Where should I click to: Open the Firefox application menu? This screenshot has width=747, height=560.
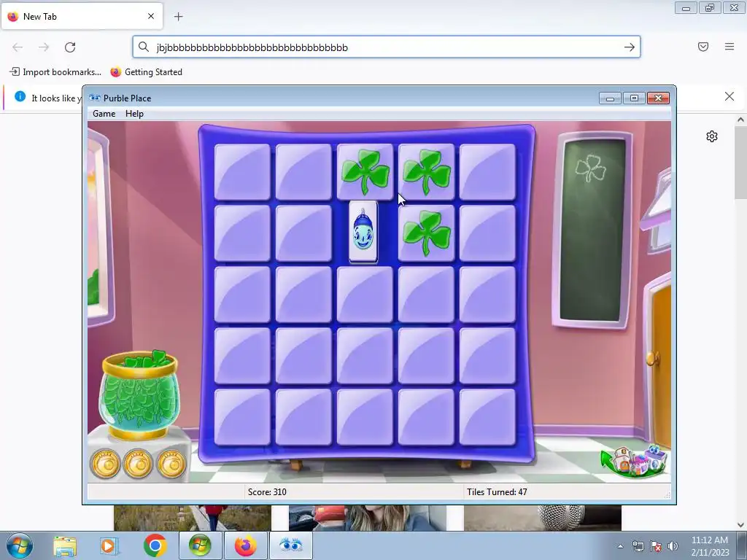(729, 47)
